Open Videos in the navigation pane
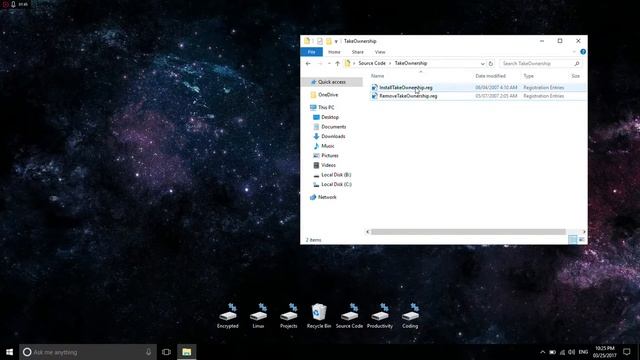The image size is (640, 360). pyautogui.click(x=328, y=165)
